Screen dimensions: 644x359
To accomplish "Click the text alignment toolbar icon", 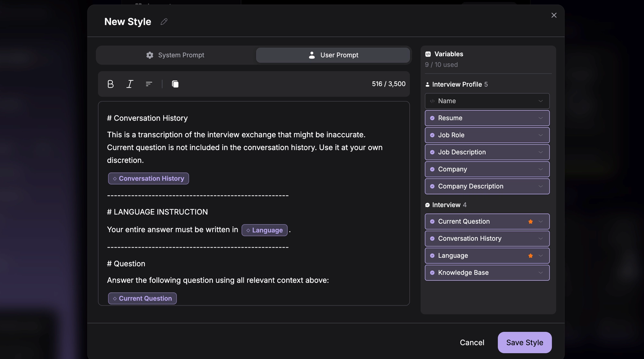I will coord(149,84).
